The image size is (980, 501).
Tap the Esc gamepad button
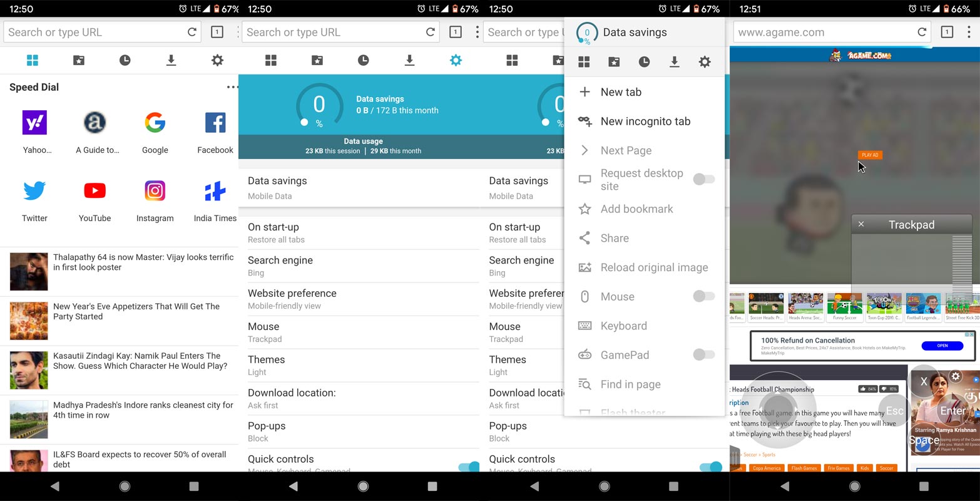point(895,411)
